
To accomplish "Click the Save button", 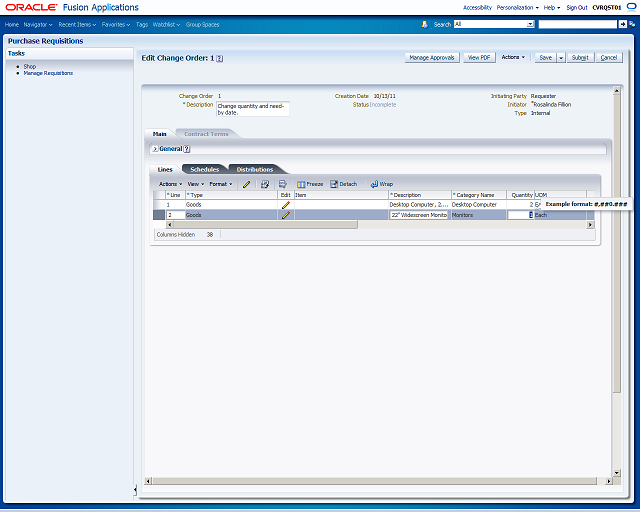I will click(546, 58).
